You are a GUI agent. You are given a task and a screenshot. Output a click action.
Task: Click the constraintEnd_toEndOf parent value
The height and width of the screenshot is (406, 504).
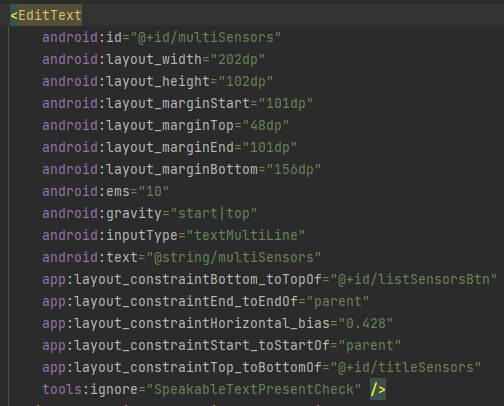pos(338,301)
